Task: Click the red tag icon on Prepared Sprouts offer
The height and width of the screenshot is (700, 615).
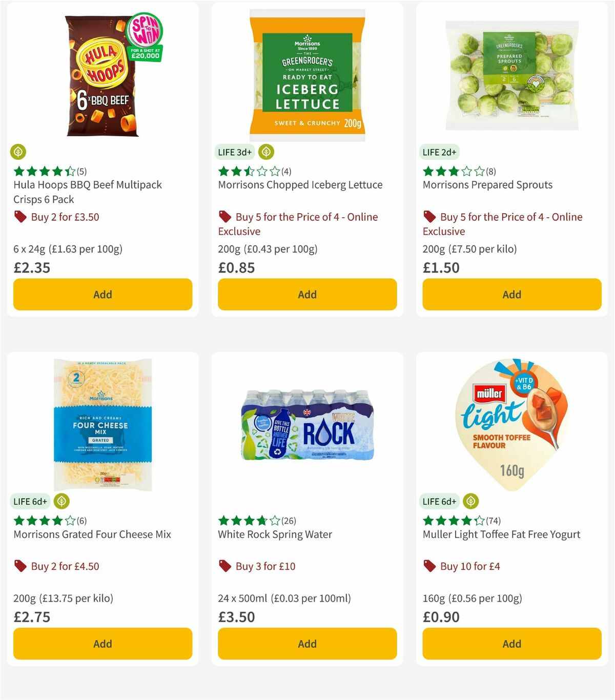Action: point(429,217)
